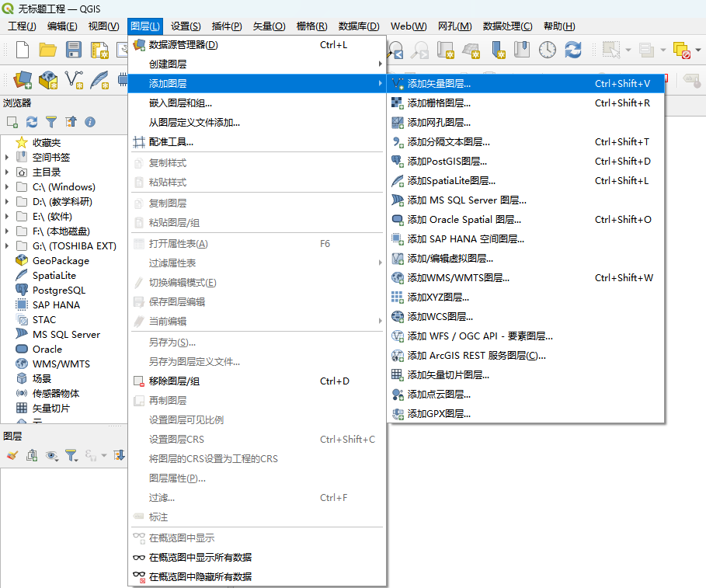Open the 栅格(R) menu
This screenshot has height=588, width=706.
pos(311,26)
